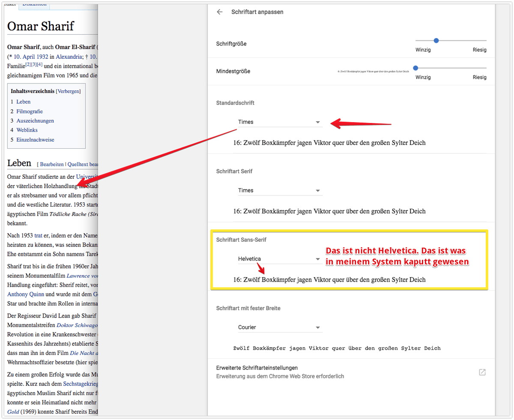
Task: Expand the Schriftart Serif font dropdown
Action: pyautogui.click(x=280, y=191)
